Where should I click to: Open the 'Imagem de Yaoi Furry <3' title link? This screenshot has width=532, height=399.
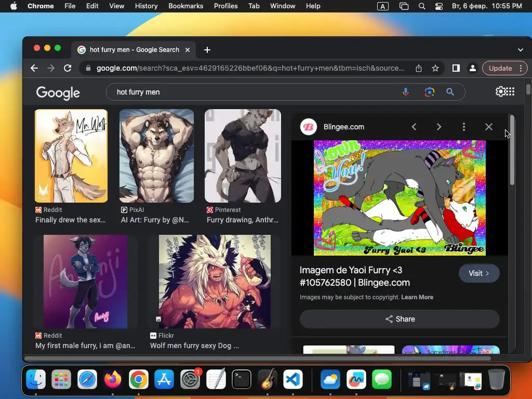click(x=354, y=276)
